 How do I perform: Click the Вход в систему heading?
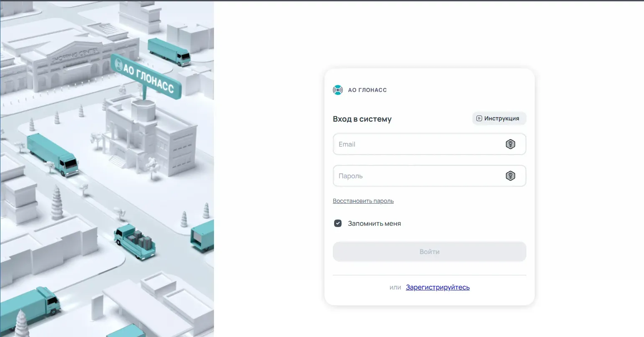tap(362, 119)
